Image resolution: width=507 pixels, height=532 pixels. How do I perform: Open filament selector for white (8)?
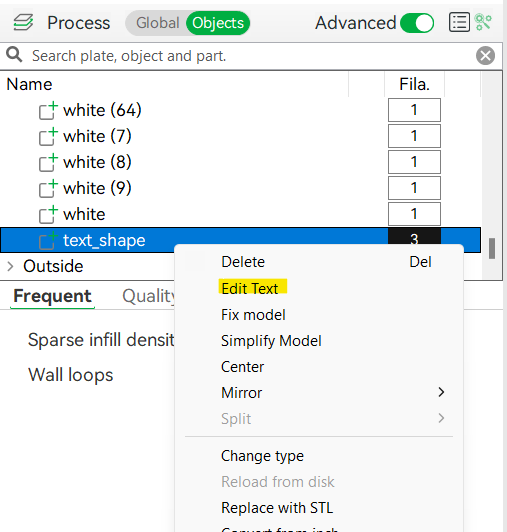[x=414, y=162]
